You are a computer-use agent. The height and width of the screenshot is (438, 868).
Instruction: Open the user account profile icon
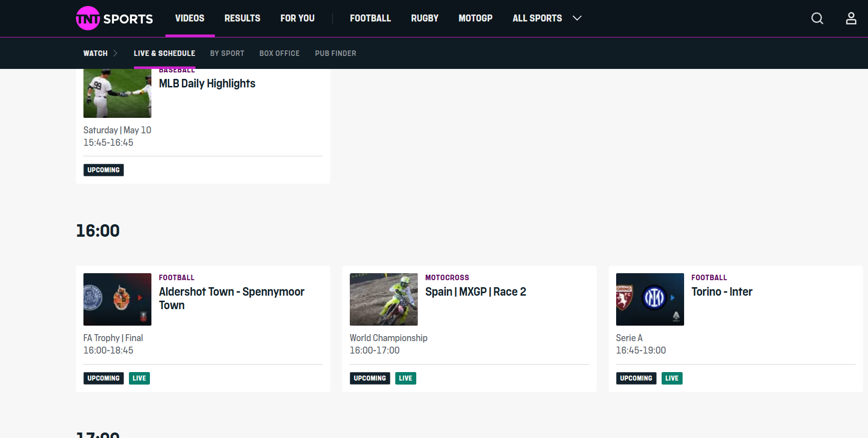[851, 18]
